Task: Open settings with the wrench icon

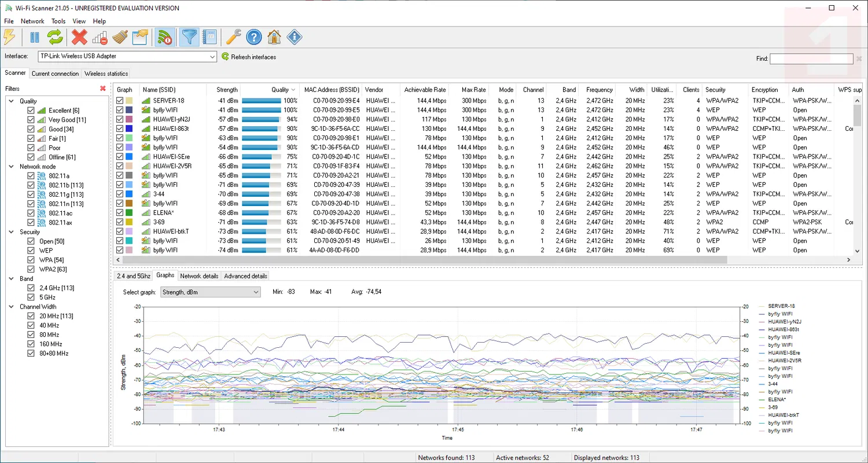Action: coord(233,38)
